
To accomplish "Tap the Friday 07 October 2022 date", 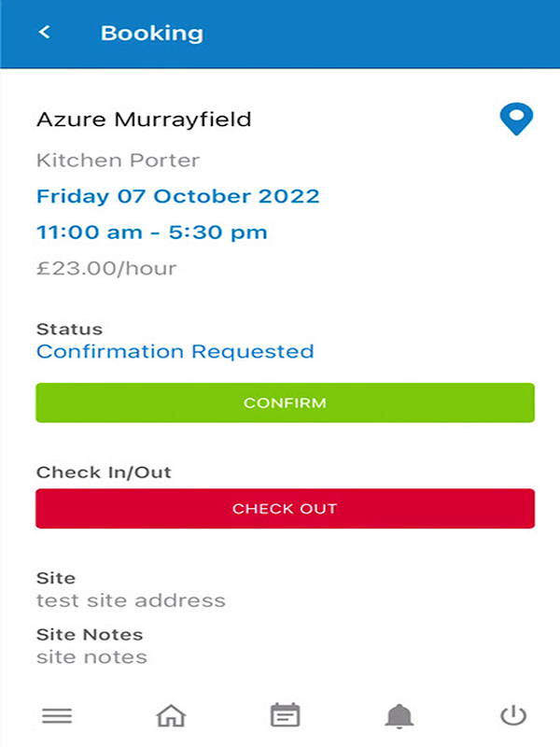I will pyautogui.click(x=178, y=196).
